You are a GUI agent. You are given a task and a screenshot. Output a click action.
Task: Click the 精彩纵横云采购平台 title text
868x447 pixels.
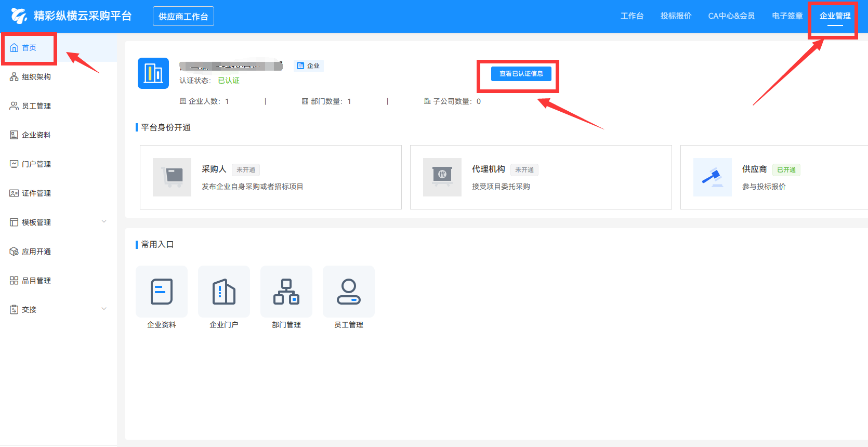(x=83, y=16)
